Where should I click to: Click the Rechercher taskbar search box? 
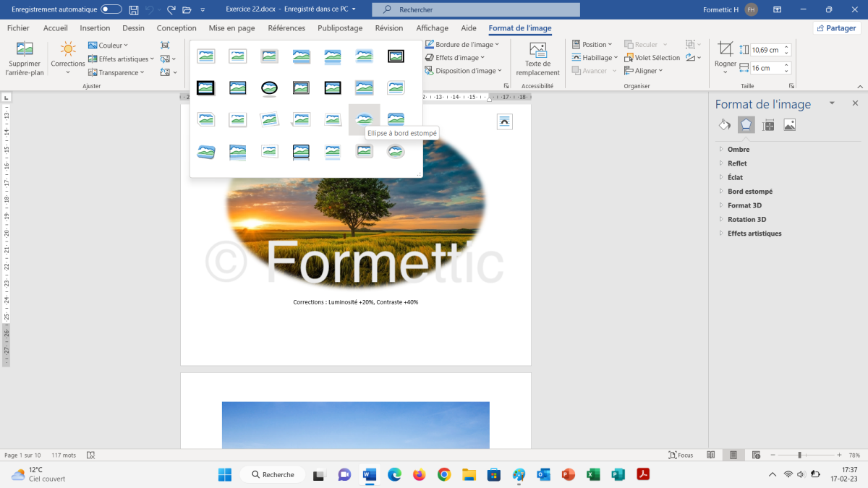coord(273,474)
